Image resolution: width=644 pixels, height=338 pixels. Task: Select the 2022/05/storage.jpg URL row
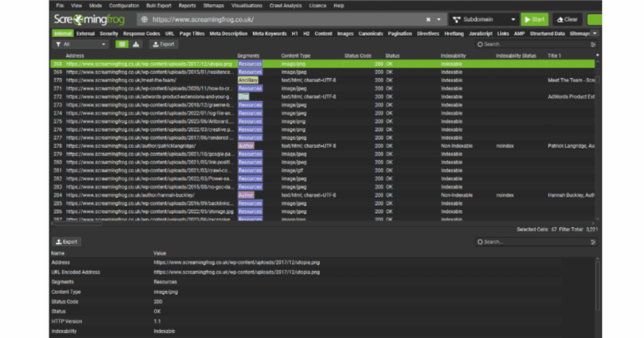click(x=323, y=212)
